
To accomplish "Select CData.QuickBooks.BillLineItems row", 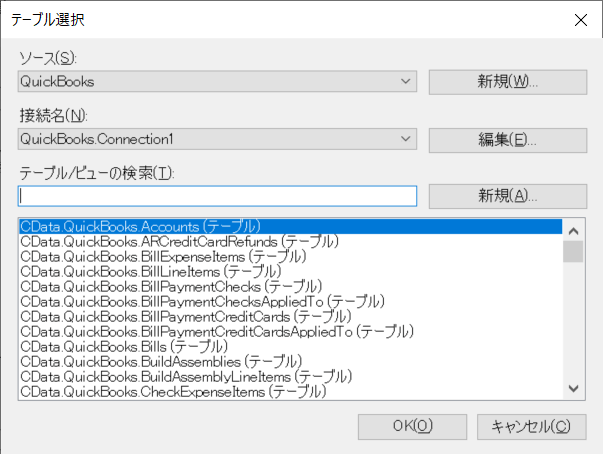I will 291,271.
